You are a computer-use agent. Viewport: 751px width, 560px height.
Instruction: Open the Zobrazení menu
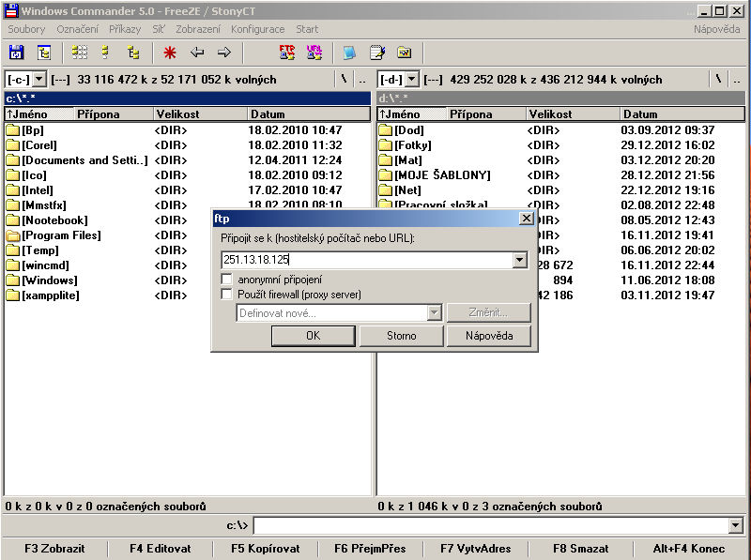[198, 29]
